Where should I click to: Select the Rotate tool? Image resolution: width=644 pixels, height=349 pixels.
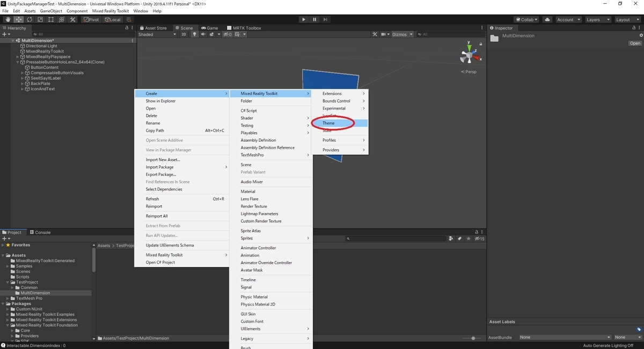pos(29,19)
